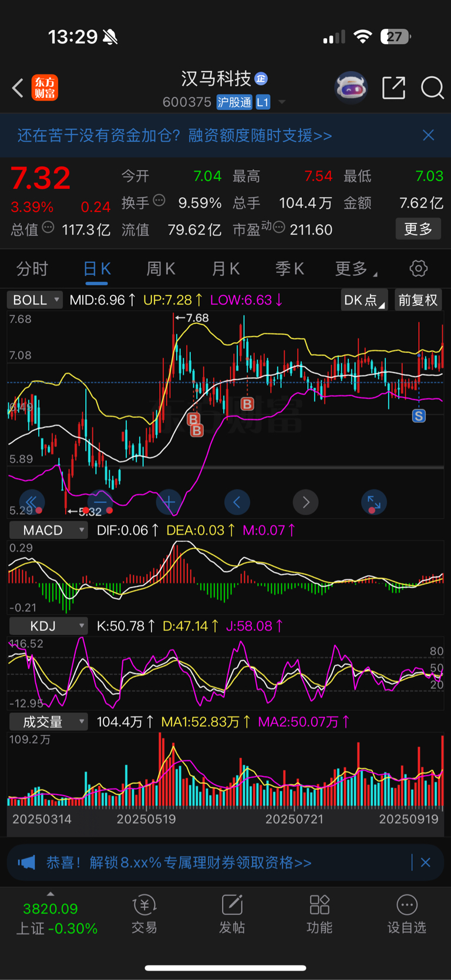This screenshot has height=980, width=451.
Task: Jump chart to earliest with double-left arrow
Action: point(32,502)
